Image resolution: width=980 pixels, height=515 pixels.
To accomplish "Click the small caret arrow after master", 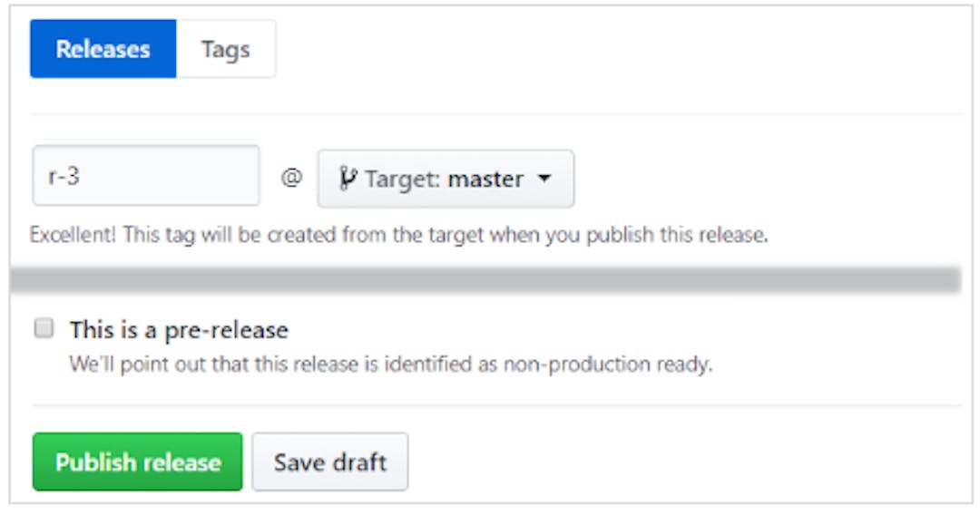I will tap(545, 179).
